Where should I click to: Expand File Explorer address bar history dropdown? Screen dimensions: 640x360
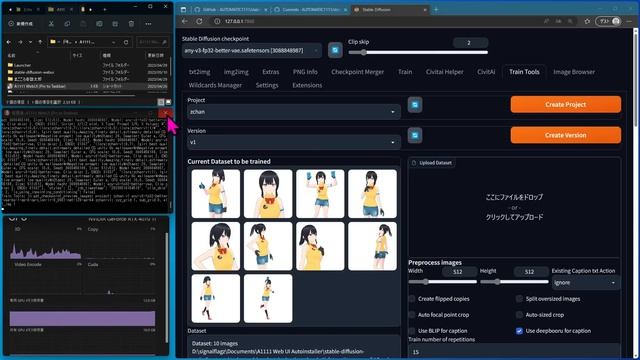pyautogui.click(x=113, y=42)
